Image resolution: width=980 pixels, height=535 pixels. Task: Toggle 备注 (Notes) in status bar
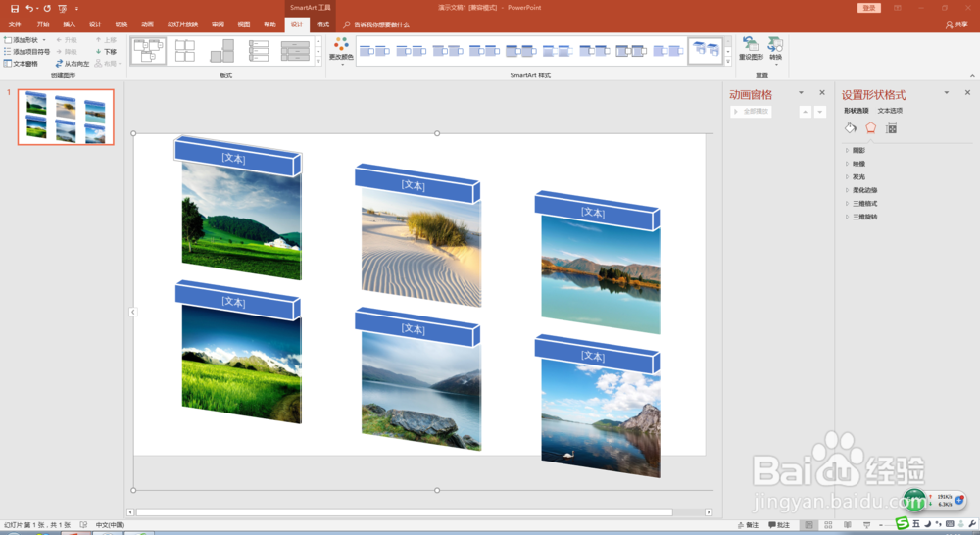748,525
